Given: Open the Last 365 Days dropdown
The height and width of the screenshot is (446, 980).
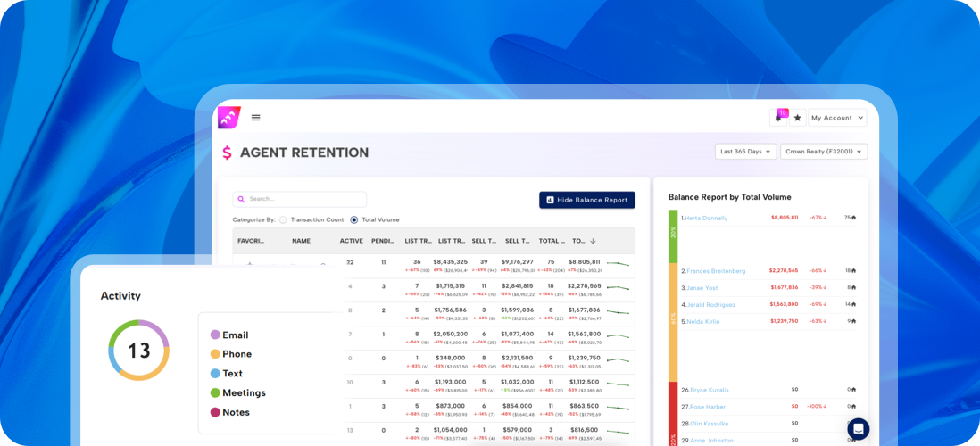Looking at the screenshot, I should pos(745,152).
